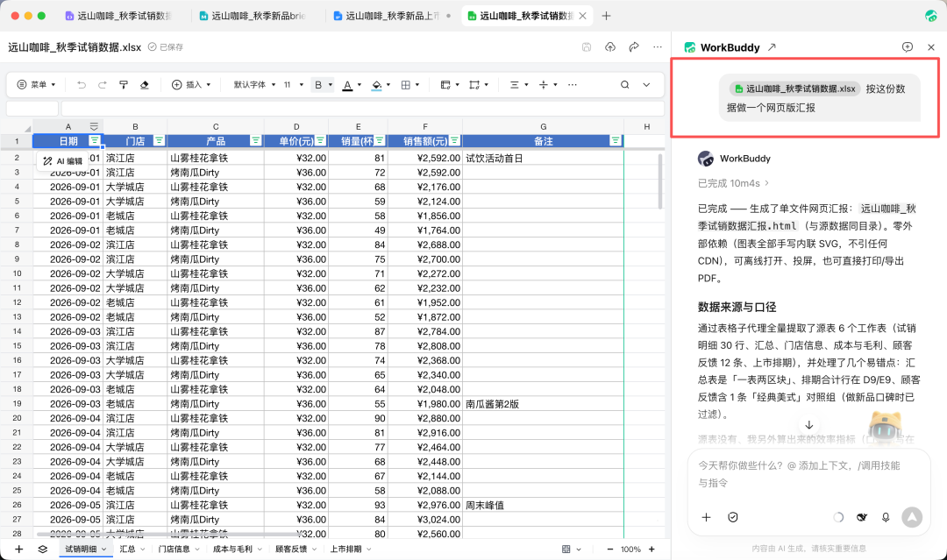The image size is (947, 560).
Task: Click the freeze or crop frame tool
Action: click(x=474, y=85)
